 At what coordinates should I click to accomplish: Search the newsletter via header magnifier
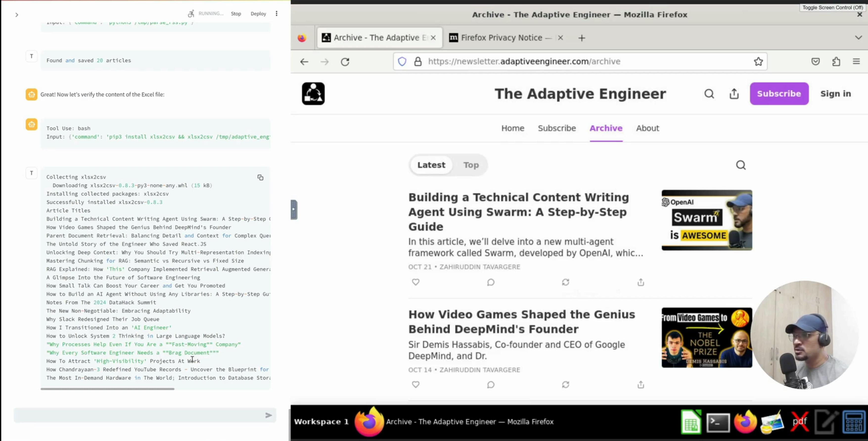coord(709,93)
